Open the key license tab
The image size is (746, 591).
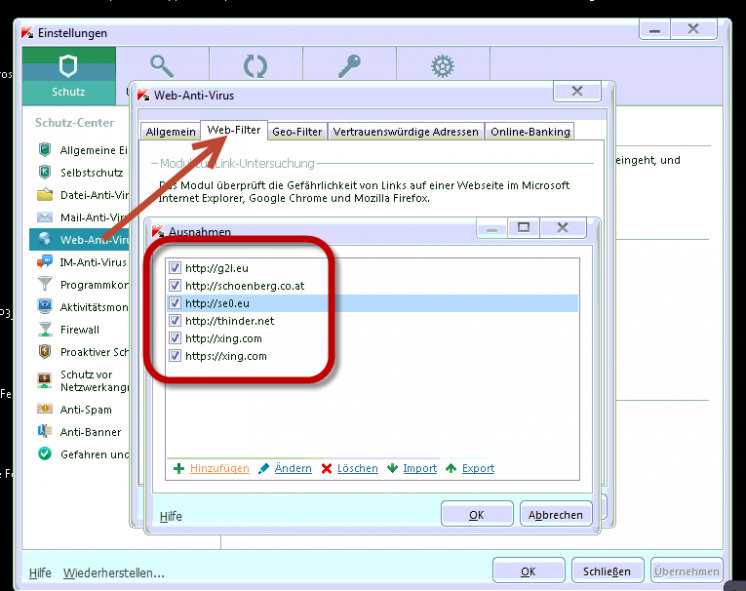[x=349, y=66]
